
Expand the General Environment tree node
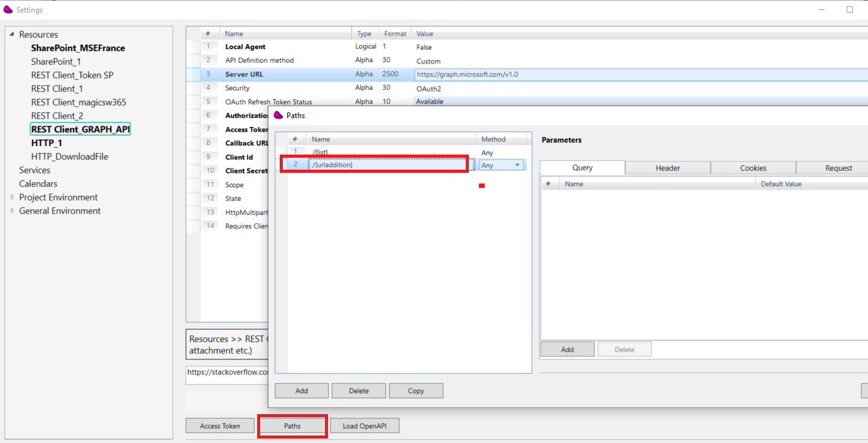13,211
